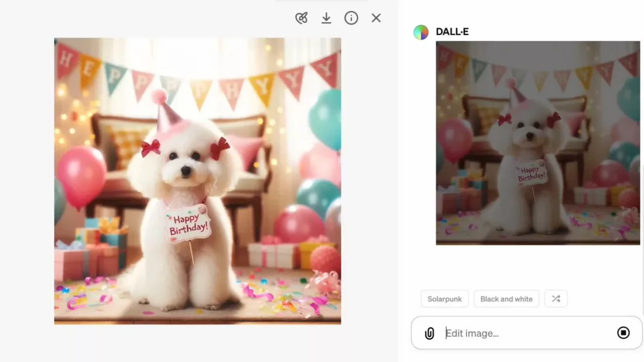
Task: Open image info details icon
Action: [351, 18]
